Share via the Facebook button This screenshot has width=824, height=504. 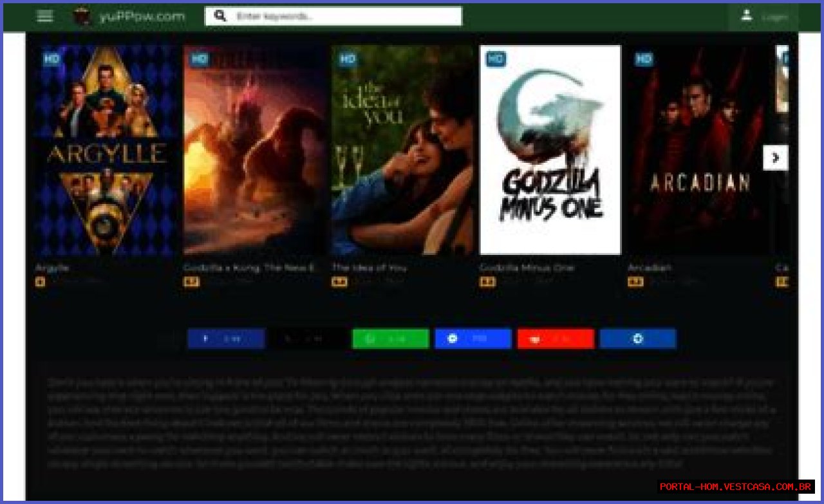pos(226,339)
